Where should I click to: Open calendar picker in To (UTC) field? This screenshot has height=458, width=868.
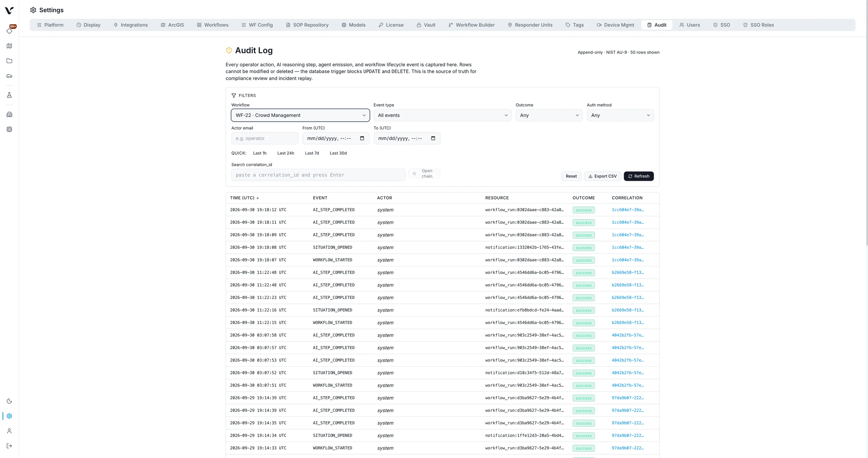(433, 138)
